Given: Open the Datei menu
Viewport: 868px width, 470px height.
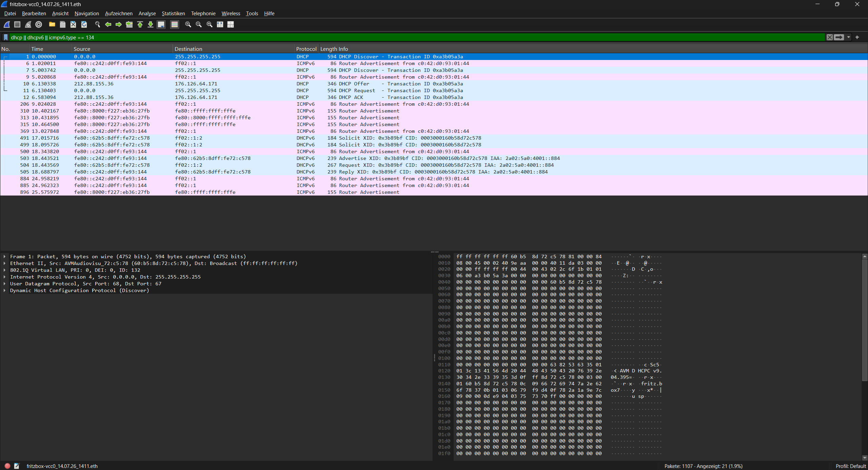Looking at the screenshot, I should click(10, 14).
